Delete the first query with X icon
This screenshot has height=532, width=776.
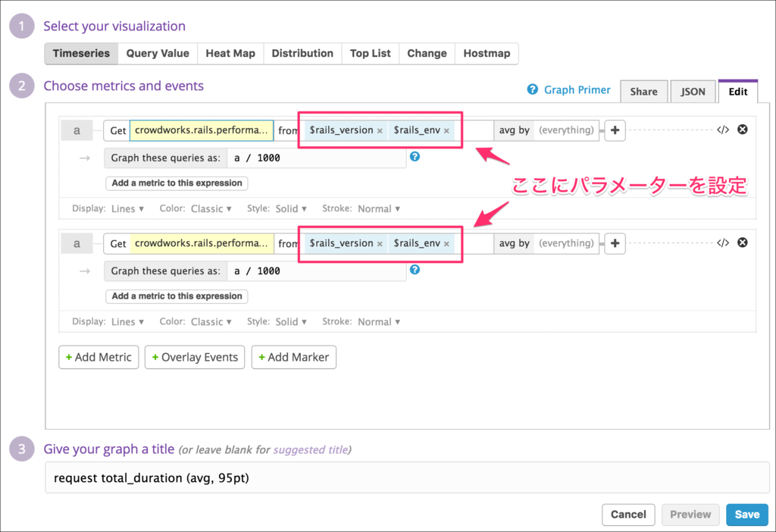tap(743, 129)
